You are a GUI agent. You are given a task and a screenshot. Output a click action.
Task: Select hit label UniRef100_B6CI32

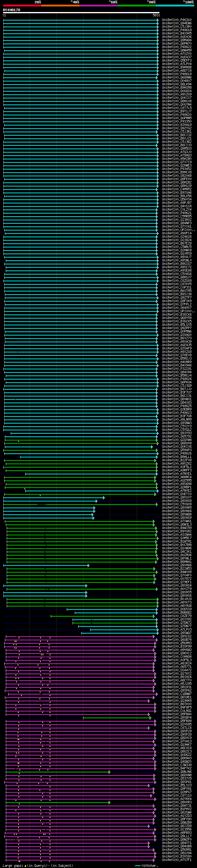point(177,135)
